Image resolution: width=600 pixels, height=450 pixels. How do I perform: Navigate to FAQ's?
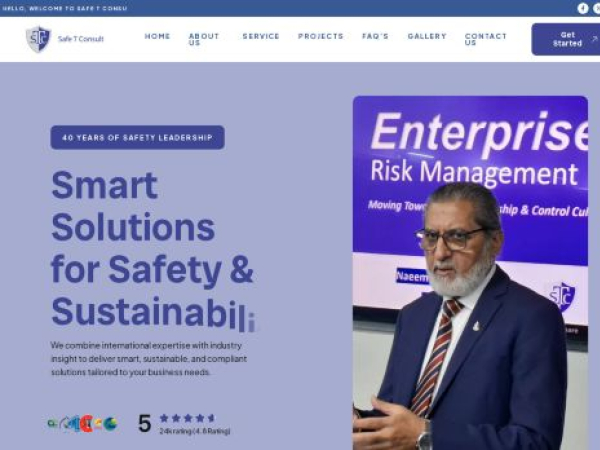point(375,36)
